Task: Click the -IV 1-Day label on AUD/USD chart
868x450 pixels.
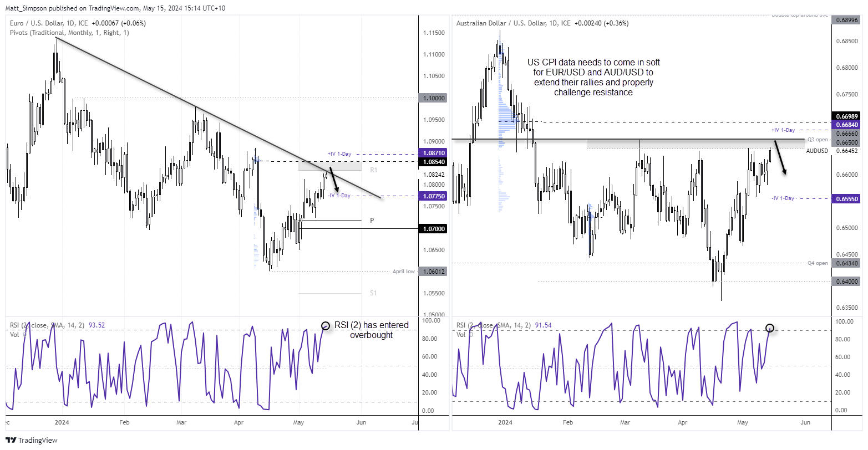Action: point(783,198)
